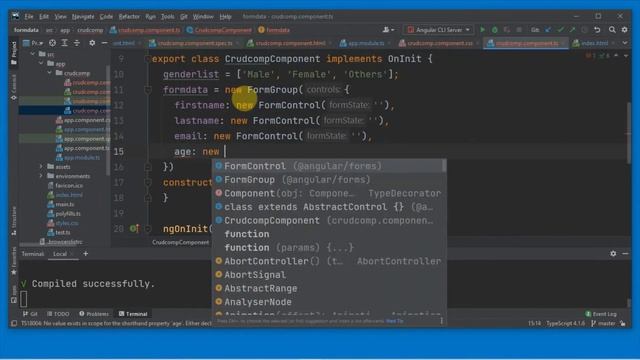Open the Help menu
Image resolution: width=640 pixels, height=360 pixels.
pyautogui.click(x=225, y=17)
